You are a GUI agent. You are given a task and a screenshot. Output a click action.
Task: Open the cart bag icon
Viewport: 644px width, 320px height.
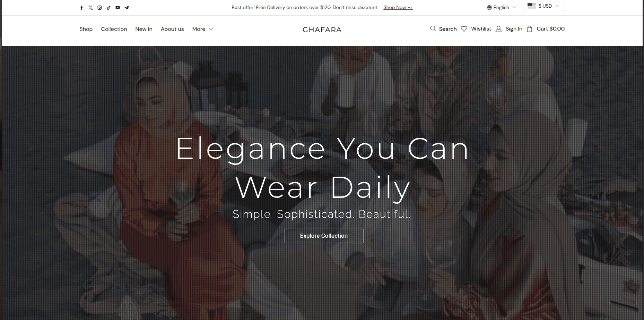(530, 29)
